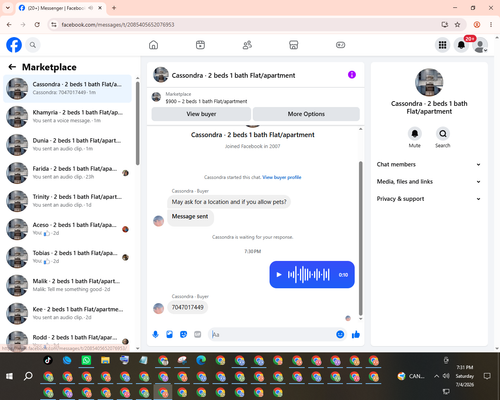
Task: Open the purple conversation information icon
Action: click(352, 75)
